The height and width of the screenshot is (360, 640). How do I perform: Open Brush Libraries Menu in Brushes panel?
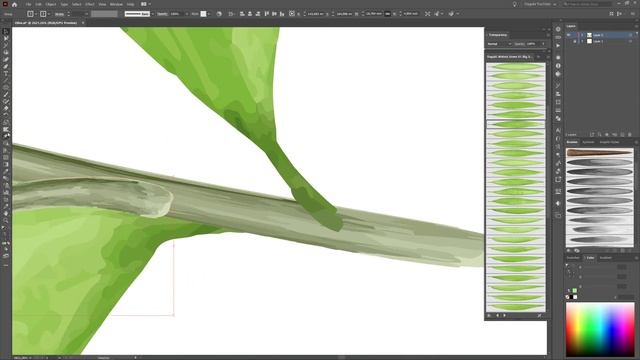[x=569, y=251]
